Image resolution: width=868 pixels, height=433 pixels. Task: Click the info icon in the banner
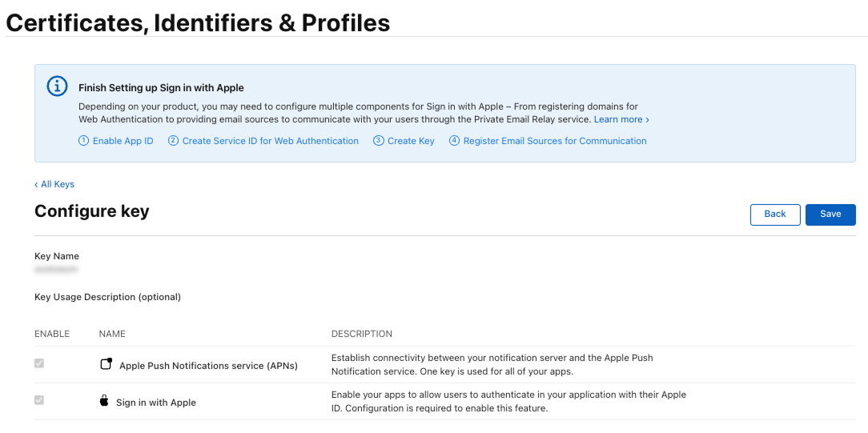(57, 86)
